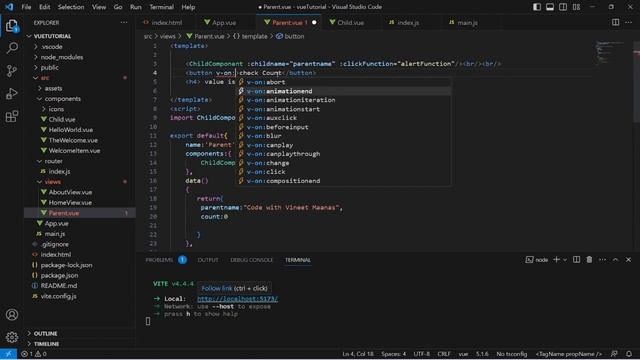Open the Accounts menu icon
Screen dimensions: 640x360
(12, 315)
